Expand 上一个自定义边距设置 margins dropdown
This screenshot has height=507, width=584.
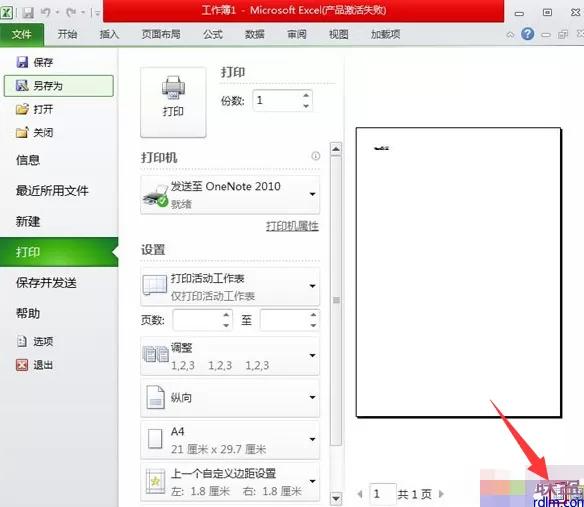230,482
